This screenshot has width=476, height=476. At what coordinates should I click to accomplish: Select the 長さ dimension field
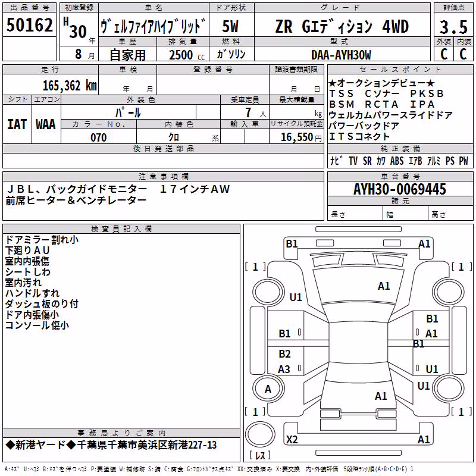pyautogui.click(x=355, y=214)
